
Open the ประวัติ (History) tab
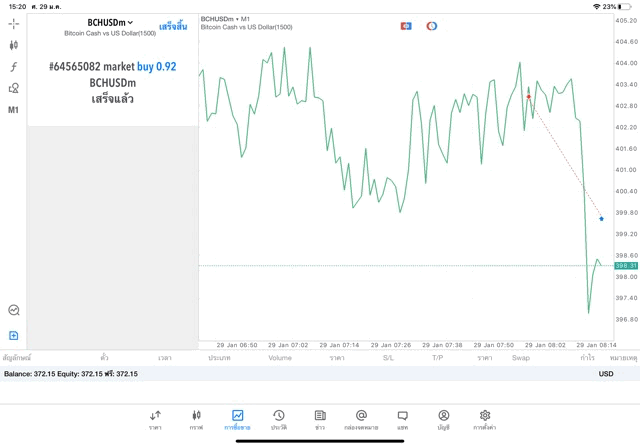[279, 420]
